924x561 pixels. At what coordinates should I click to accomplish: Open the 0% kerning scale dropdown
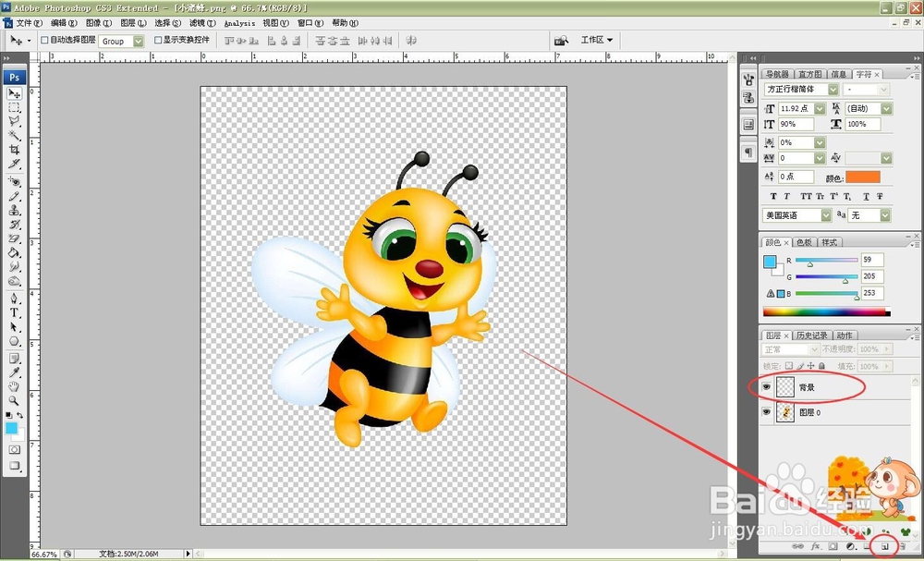click(x=820, y=143)
